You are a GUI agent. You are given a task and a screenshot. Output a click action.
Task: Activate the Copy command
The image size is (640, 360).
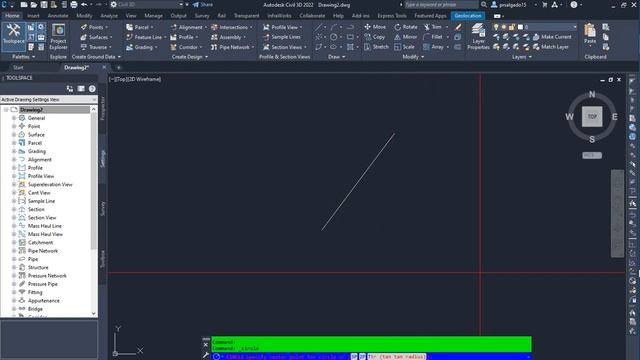click(x=375, y=37)
